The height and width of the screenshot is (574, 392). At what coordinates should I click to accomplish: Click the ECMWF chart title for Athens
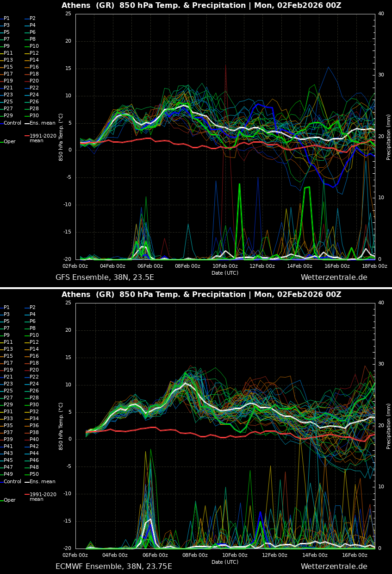[201, 295]
